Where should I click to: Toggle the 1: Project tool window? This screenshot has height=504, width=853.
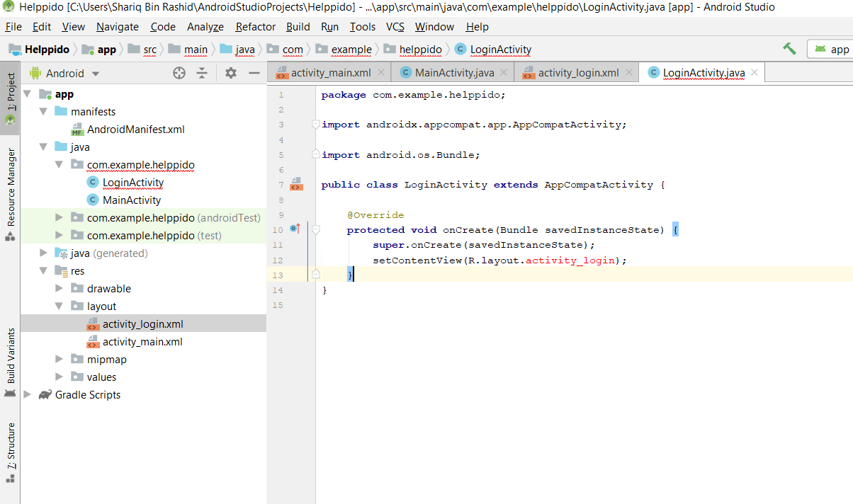[10, 98]
